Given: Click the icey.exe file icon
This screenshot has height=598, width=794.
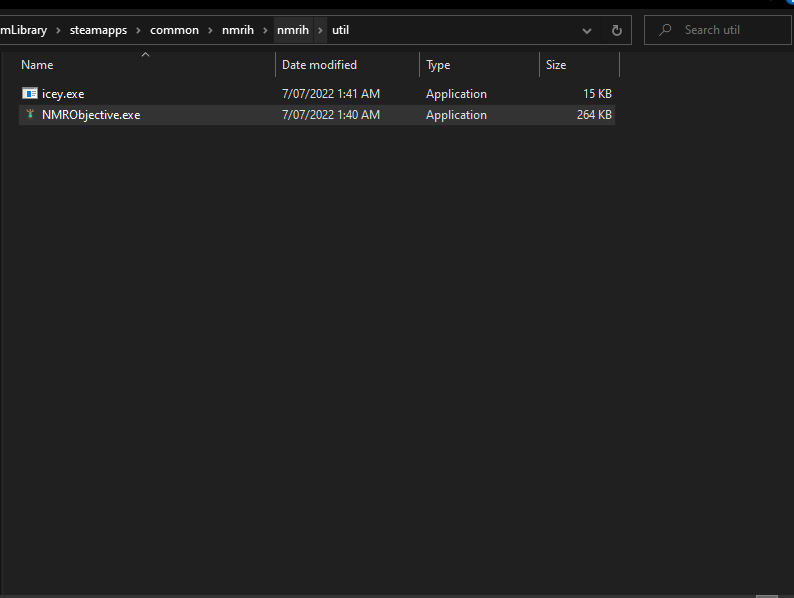Looking at the screenshot, I should (30, 94).
